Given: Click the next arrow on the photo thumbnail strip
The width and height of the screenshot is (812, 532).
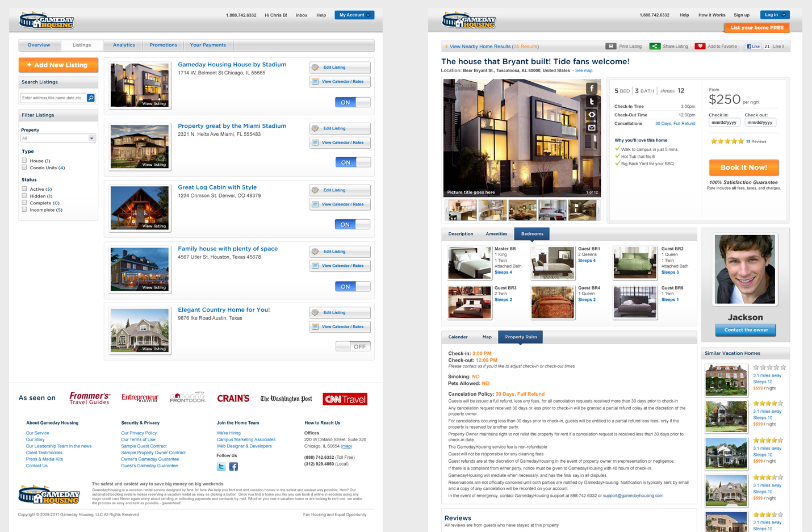Looking at the screenshot, I should (598, 211).
